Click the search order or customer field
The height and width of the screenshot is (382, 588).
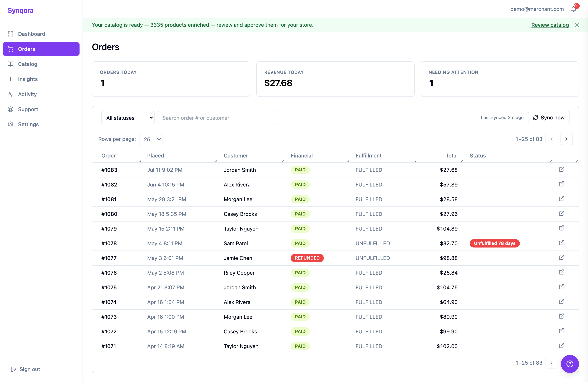[218, 118]
